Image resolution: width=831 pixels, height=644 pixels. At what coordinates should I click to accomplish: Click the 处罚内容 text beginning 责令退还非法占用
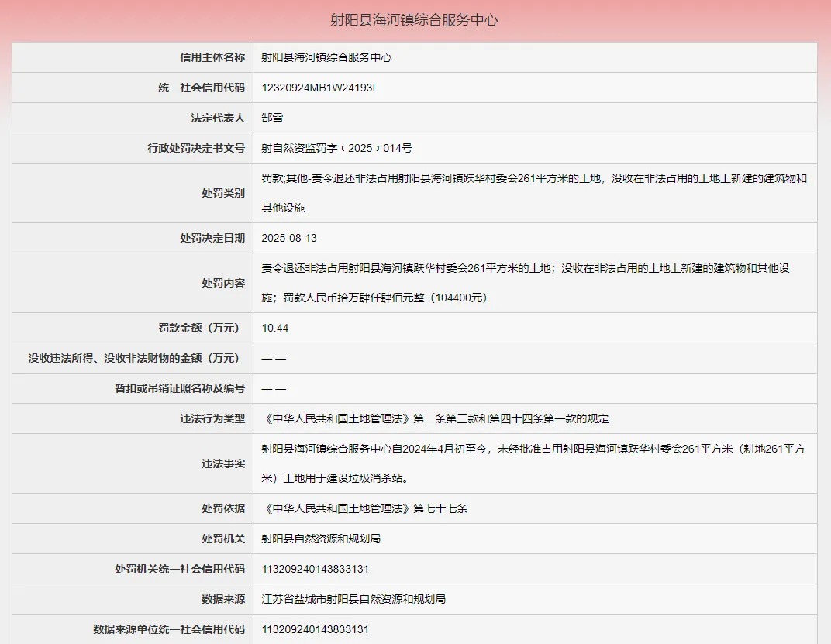tap(526, 283)
